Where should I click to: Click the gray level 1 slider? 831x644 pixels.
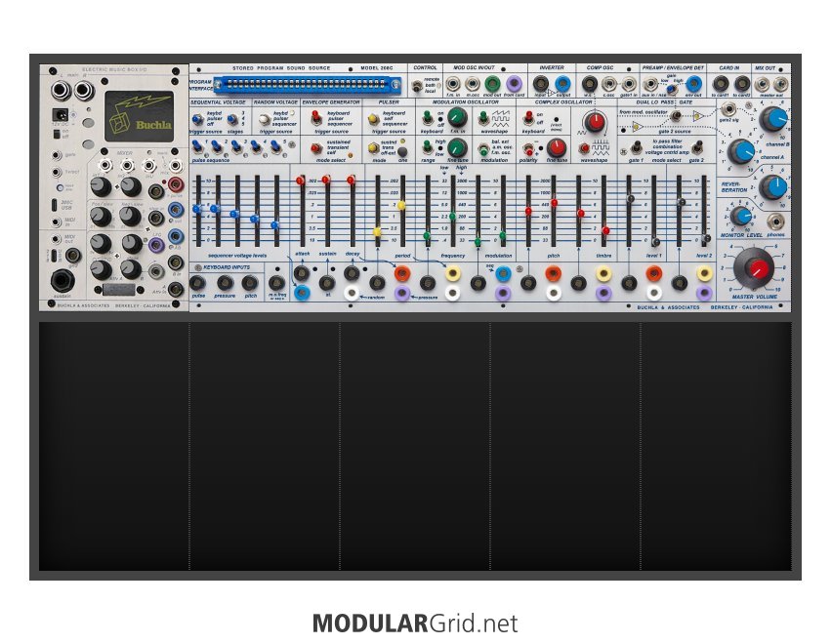(655, 242)
